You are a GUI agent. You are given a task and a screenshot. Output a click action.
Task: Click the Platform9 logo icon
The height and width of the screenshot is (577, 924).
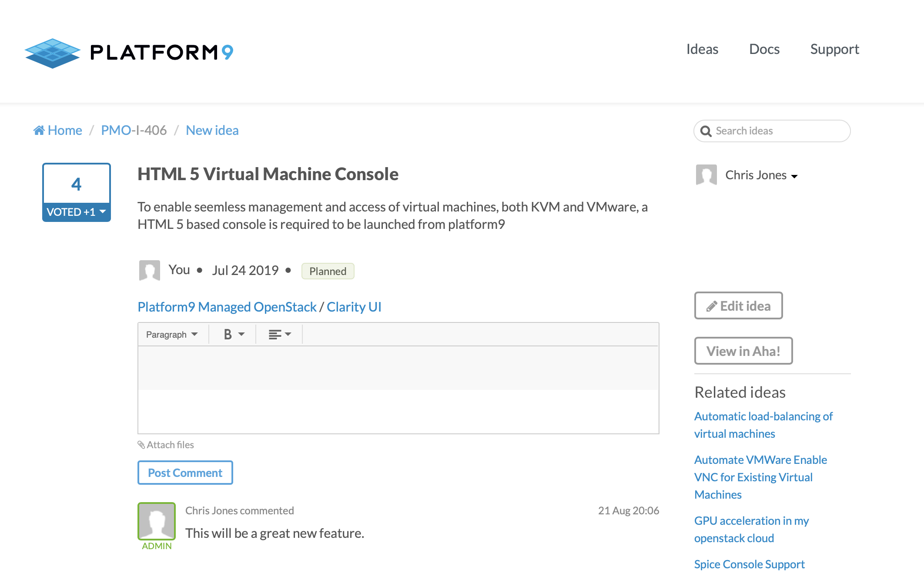point(53,53)
